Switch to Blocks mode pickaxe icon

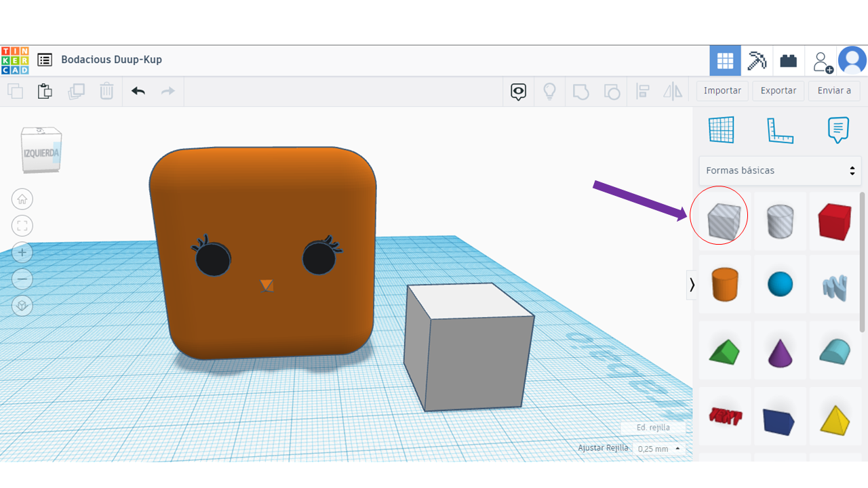tap(757, 61)
